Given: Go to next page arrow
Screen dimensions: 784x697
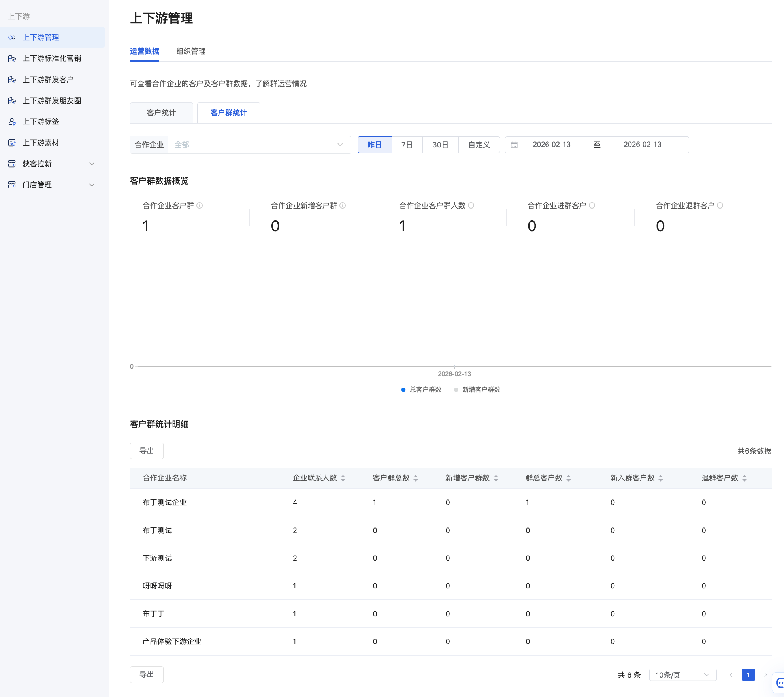Looking at the screenshot, I should [x=765, y=675].
